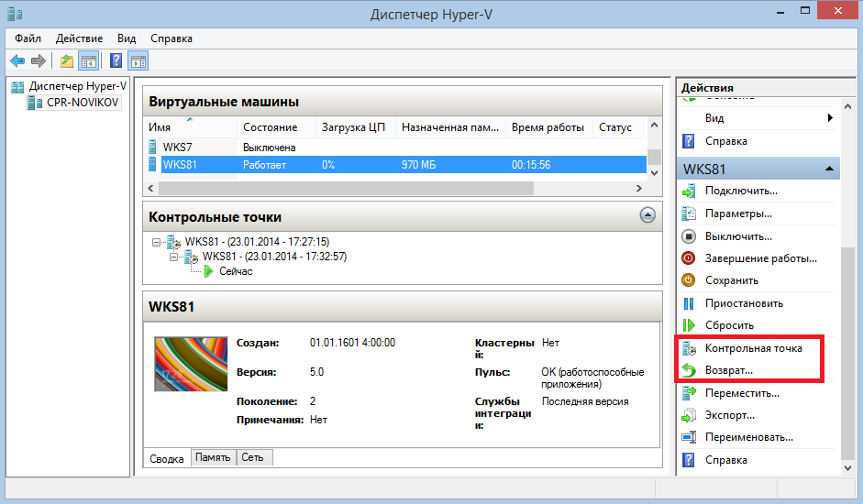
Task: Select the WKS7 virtual machine row
Action: click(x=178, y=147)
